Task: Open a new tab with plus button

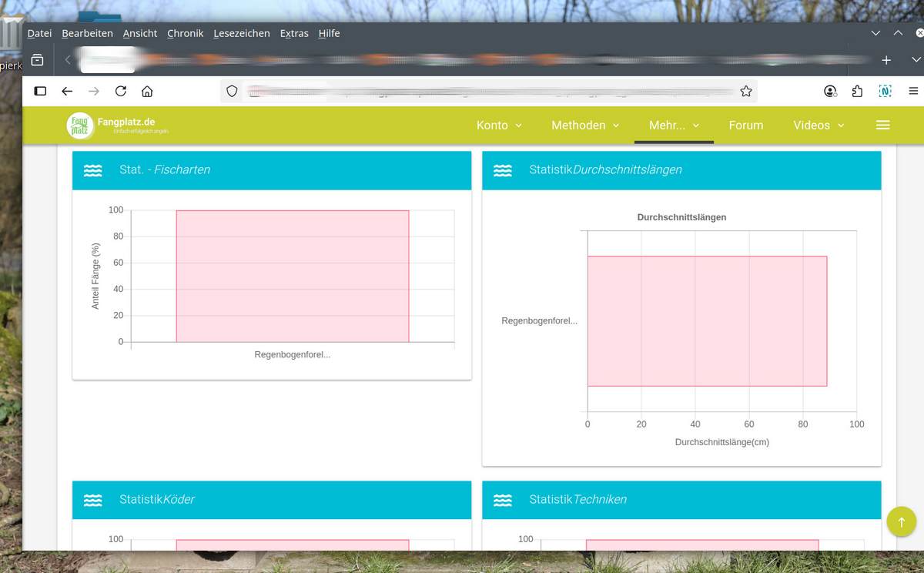Action: [886, 59]
